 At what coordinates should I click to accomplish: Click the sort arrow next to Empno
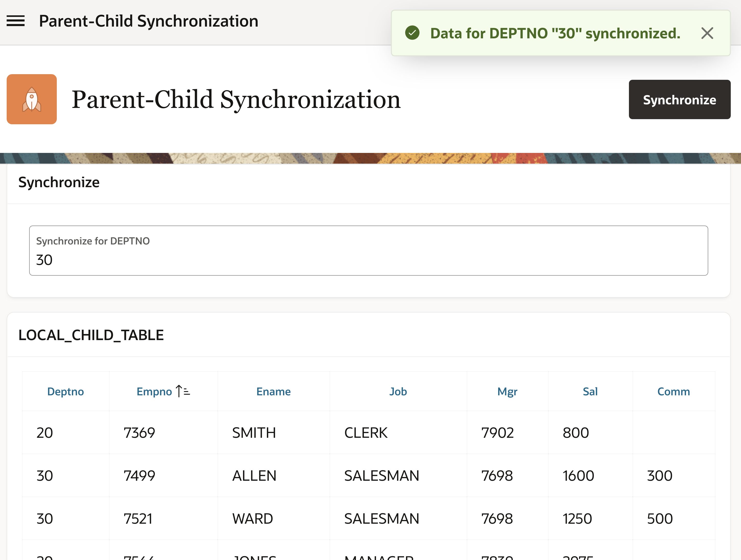coord(181,391)
